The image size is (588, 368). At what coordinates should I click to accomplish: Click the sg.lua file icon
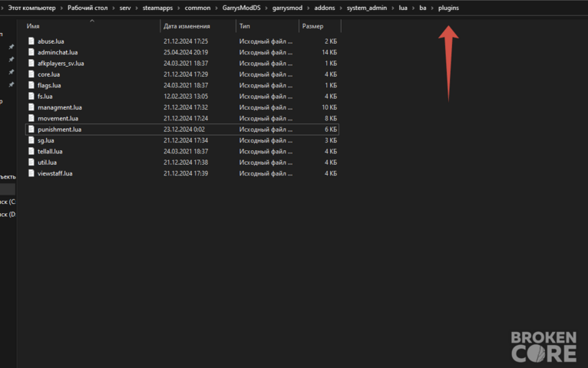[x=31, y=140]
